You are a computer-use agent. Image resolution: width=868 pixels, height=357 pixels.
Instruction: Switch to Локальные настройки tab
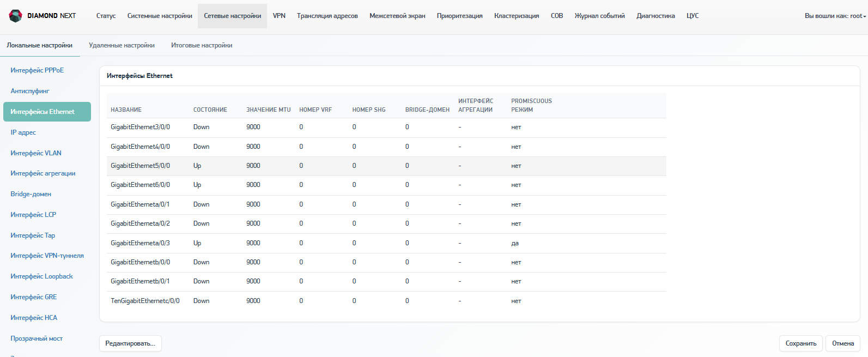[x=40, y=45]
